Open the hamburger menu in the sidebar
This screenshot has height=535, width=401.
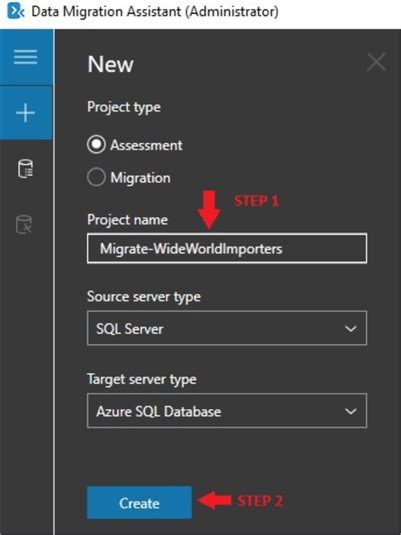26,57
